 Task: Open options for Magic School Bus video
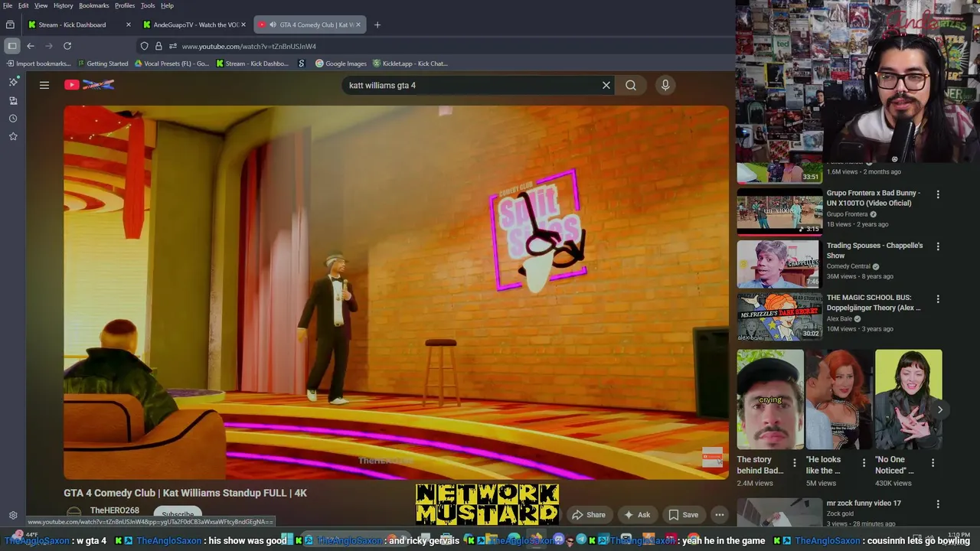[x=938, y=298]
